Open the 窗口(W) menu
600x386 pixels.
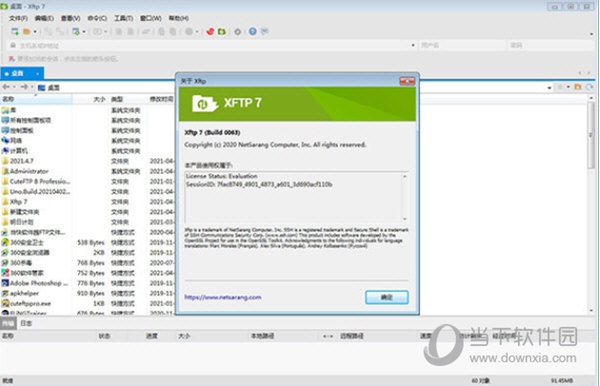(x=150, y=18)
